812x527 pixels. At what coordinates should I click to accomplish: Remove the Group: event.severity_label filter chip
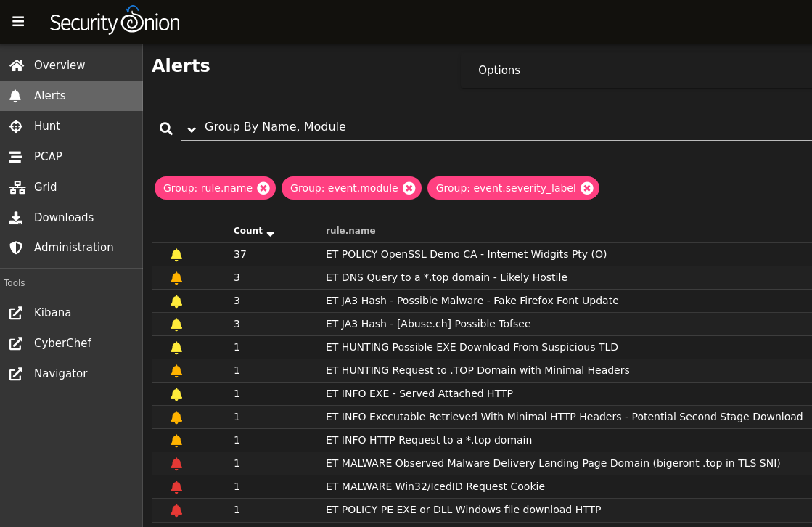click(x=587, y=188)
